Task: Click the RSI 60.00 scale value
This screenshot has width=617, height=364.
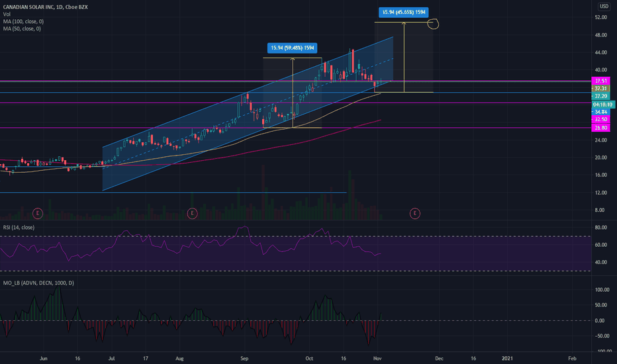Action: point(601,245)
